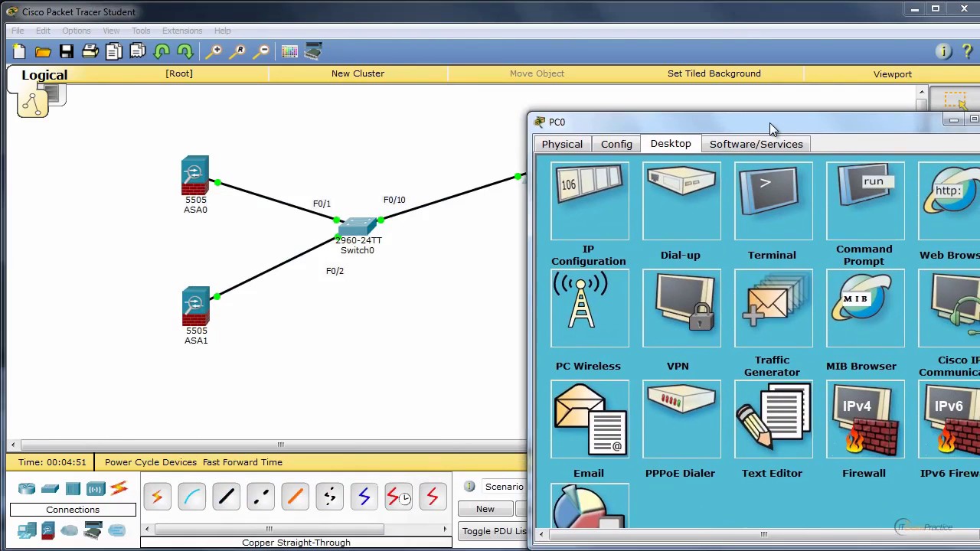
Task: Switch to Software/Services tab
Action: coord(756,144)
